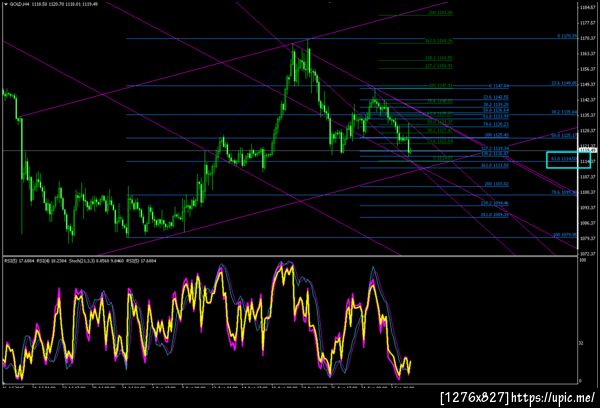Click the 1163.37 price scale label
This screenshot has width=600, height=408.
(587, 54)
